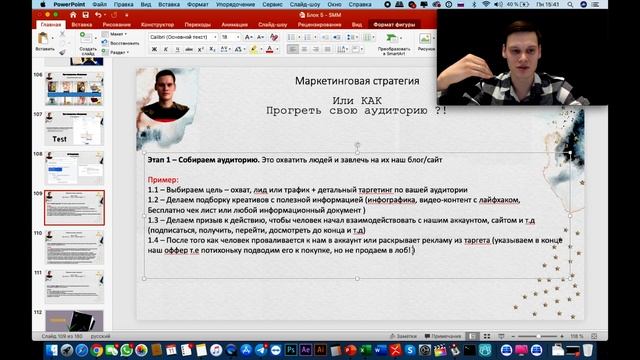Screen dimensions: 640x360
Task: Click the justify text icon
Action: click(x=327, y=49)
